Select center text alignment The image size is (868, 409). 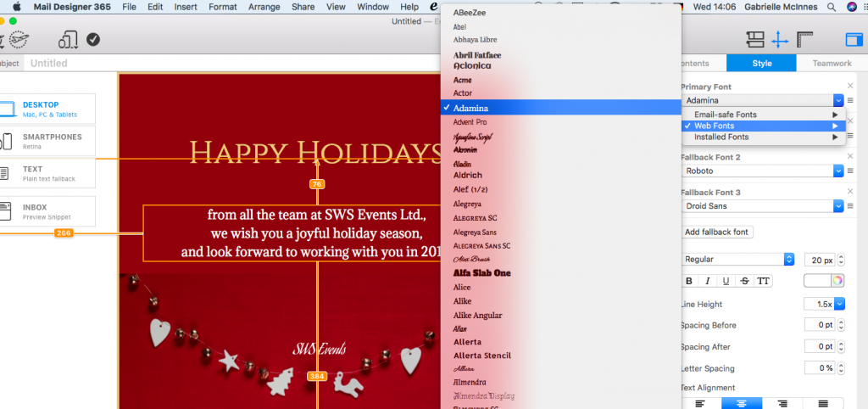coord(742,403)
